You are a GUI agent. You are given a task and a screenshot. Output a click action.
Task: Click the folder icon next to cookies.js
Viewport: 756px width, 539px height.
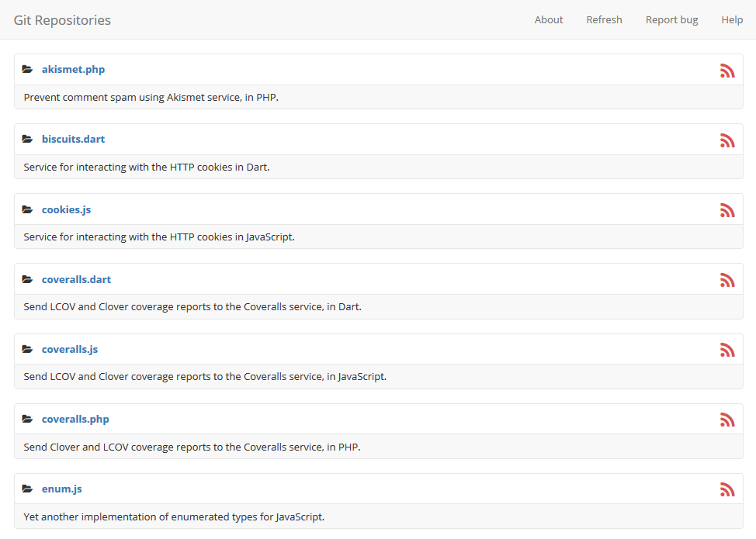pyautogui.click(x=28, y=209)
